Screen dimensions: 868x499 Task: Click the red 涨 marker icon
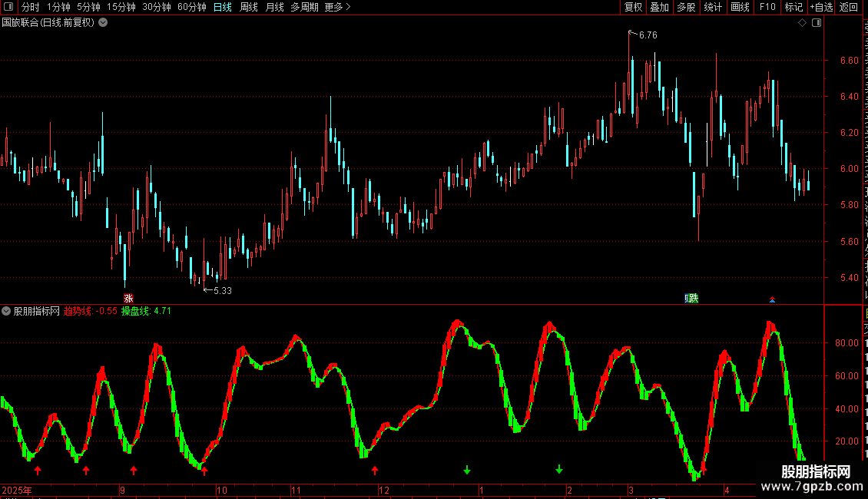(x=128, y=298)
